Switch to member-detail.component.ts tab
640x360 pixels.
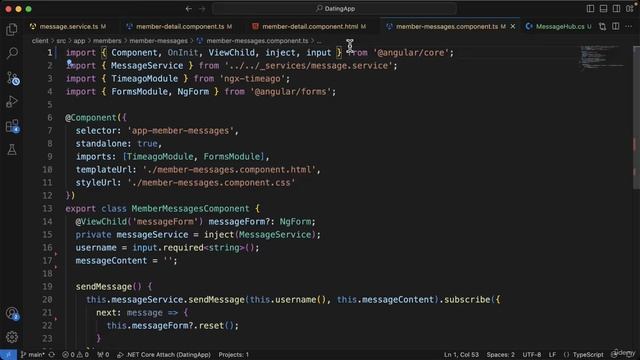click(x=180, y=27)
